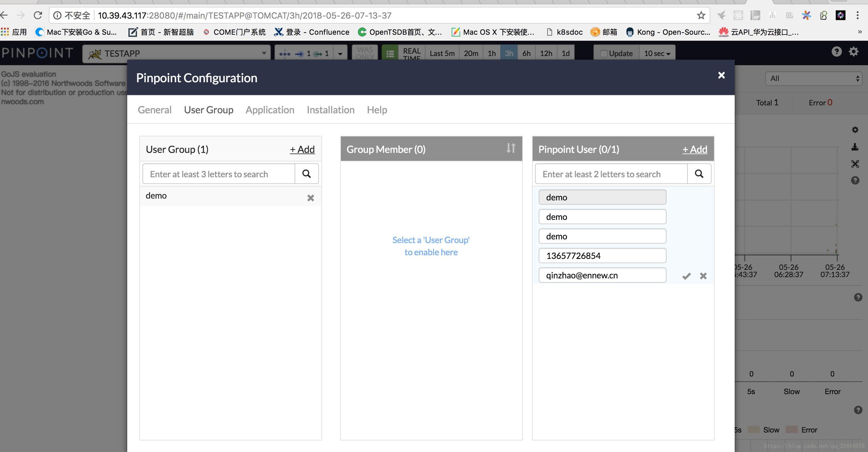
Task: Open the 应用 apps bookmark
Action: (14, 32)
